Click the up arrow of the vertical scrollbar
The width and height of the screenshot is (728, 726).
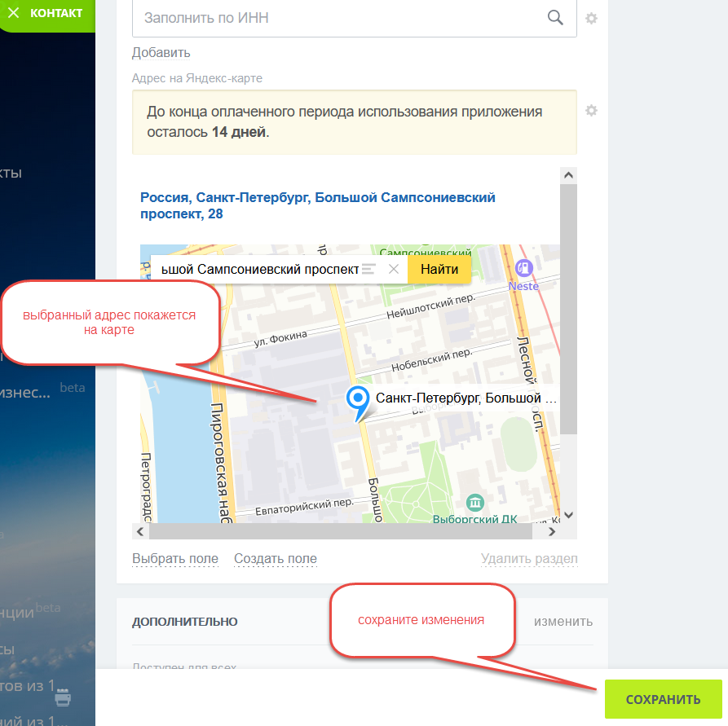568,175
